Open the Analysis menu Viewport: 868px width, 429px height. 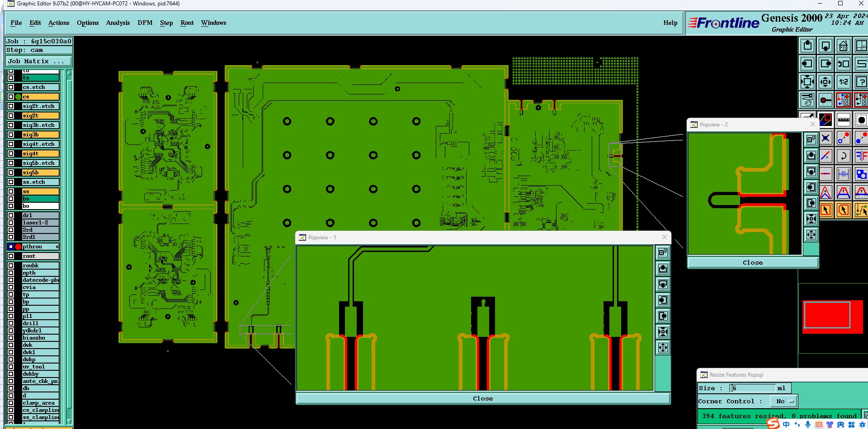(118, 23)
